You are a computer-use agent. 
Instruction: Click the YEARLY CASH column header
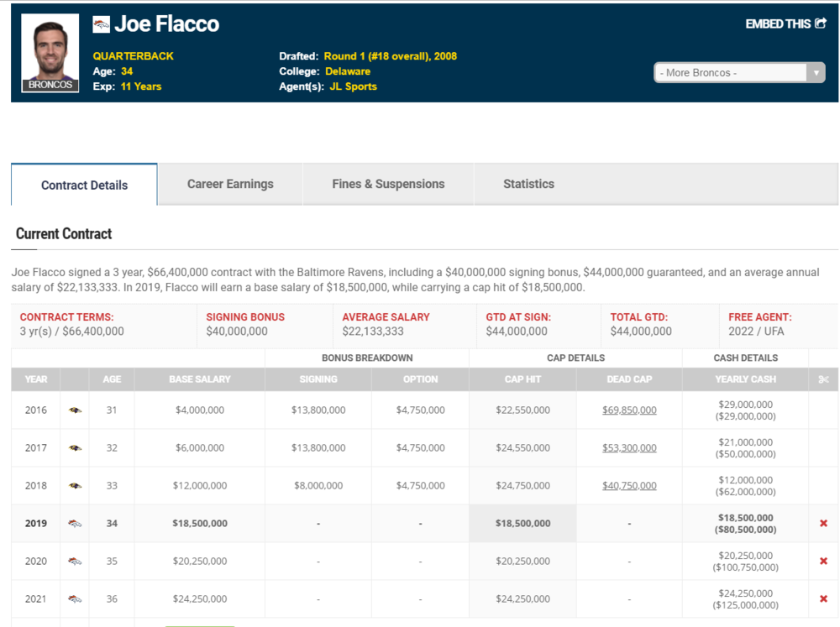click(x=746, y=379)
